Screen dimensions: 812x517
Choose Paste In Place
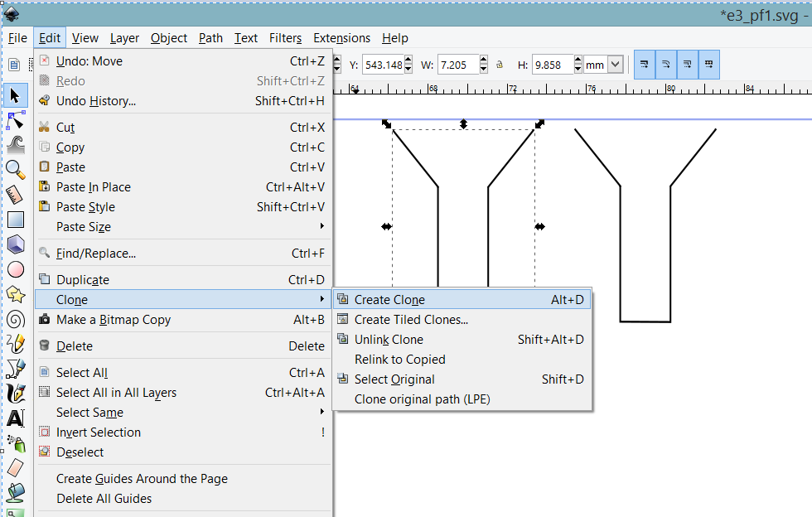tap(183, 187)
